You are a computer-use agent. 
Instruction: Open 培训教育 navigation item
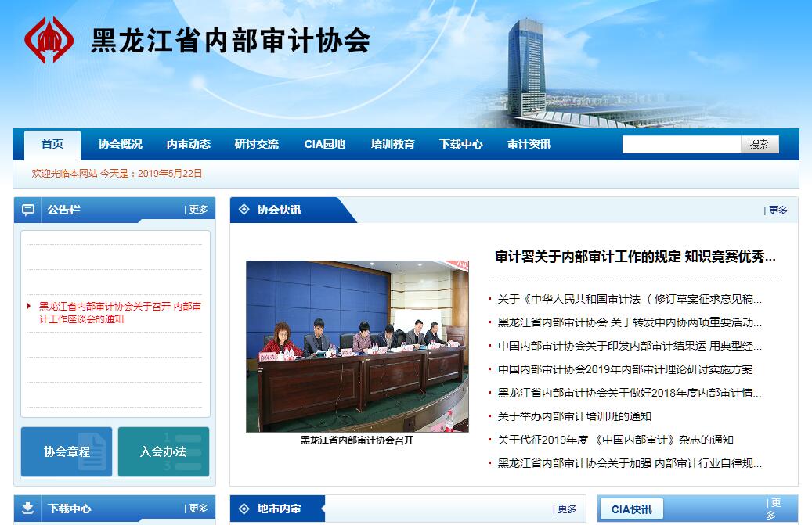[392, 144]
